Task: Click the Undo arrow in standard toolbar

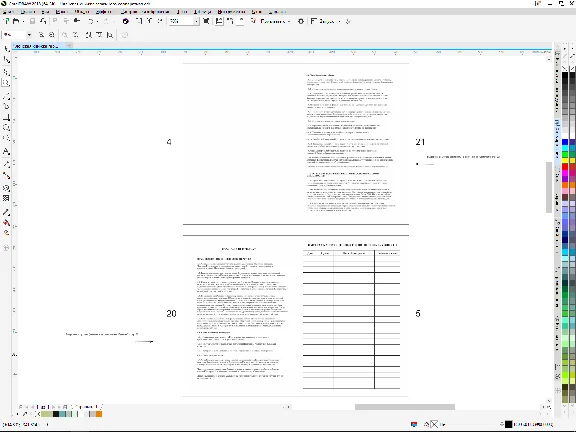Action: click(91, 21)
